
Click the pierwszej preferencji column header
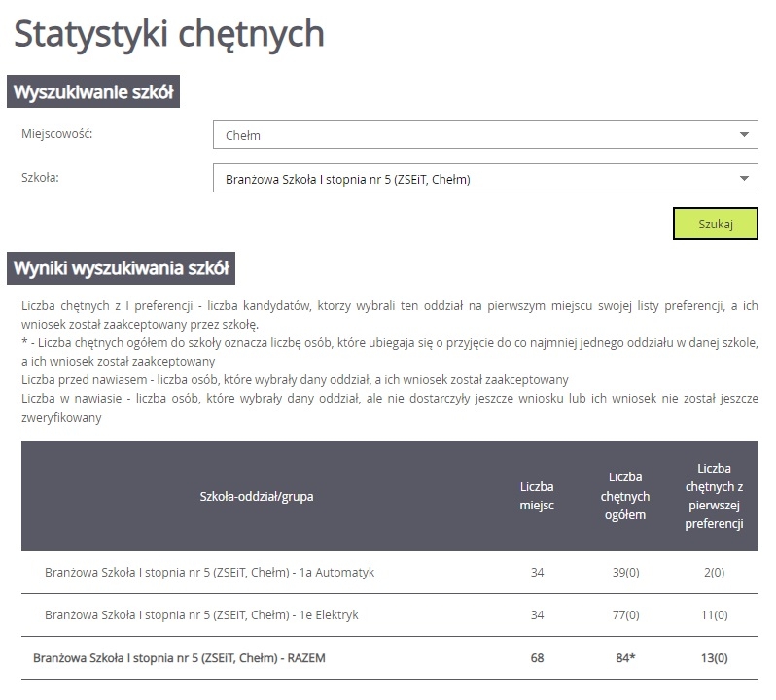(x=714, y=497)
